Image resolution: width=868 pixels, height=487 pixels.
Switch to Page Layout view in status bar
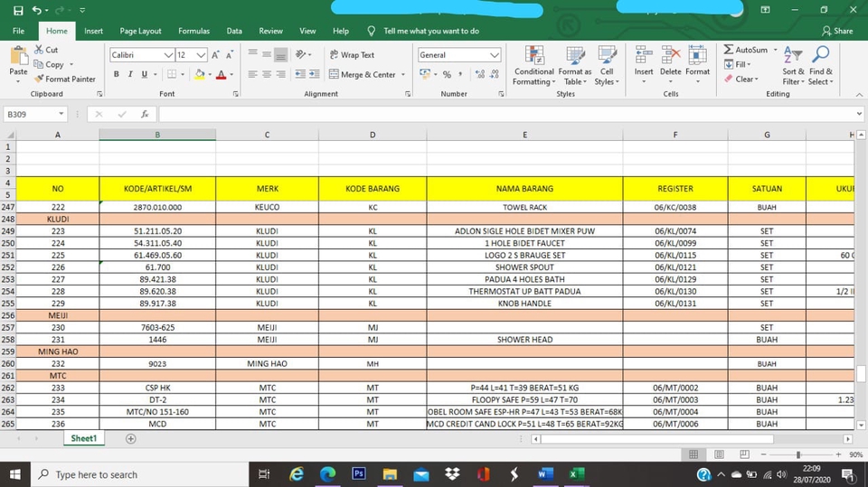pyautogui.click(x=719, y=454)
